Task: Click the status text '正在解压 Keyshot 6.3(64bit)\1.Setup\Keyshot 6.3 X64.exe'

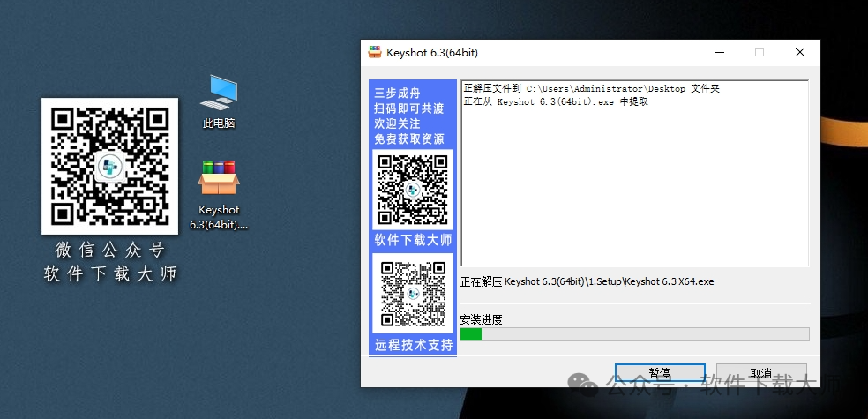Action: [587, 281]
